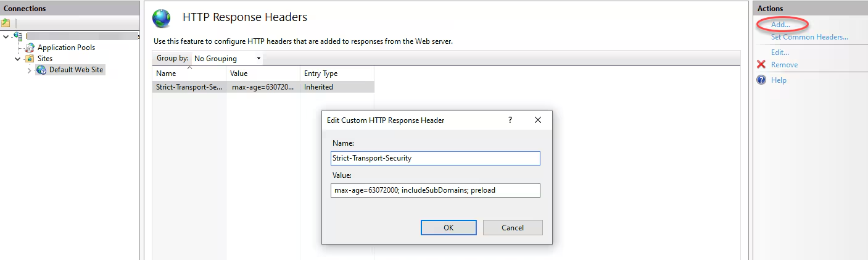Viewport: 868px width, 260px height.
Task: Click the Sites folder icon
Action: 30,59
